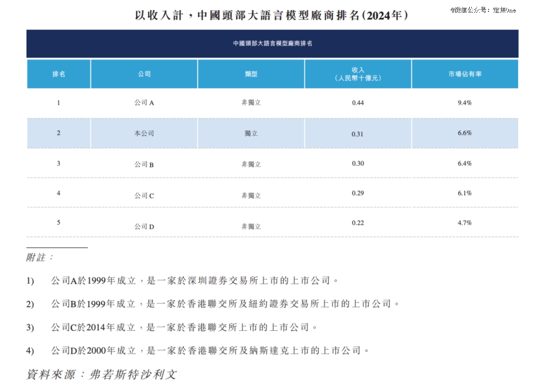The width and height of the screenshot is (534, 392).
Task: Click the 獨立 type cell in row 2
Action: tap(251, 133)
